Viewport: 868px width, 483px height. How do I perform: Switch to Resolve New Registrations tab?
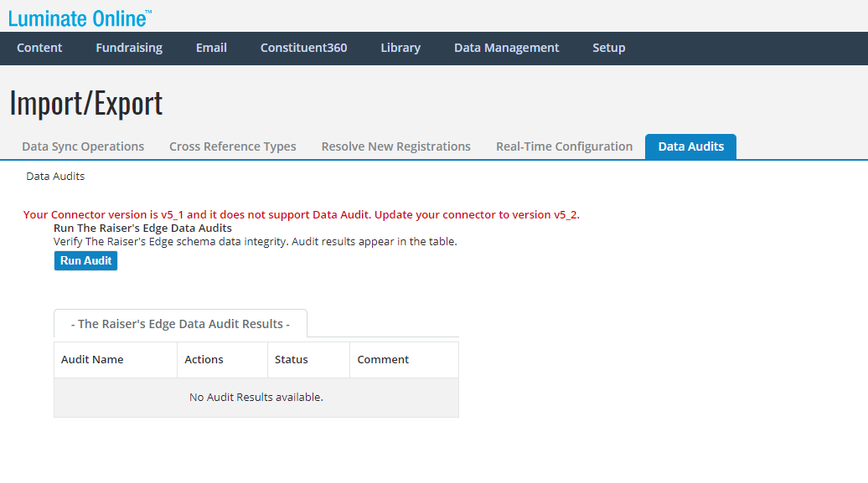click(395, 146)
